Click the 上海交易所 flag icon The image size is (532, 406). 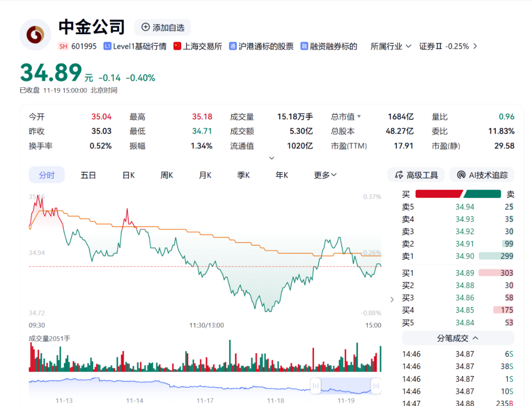[177, 46]
